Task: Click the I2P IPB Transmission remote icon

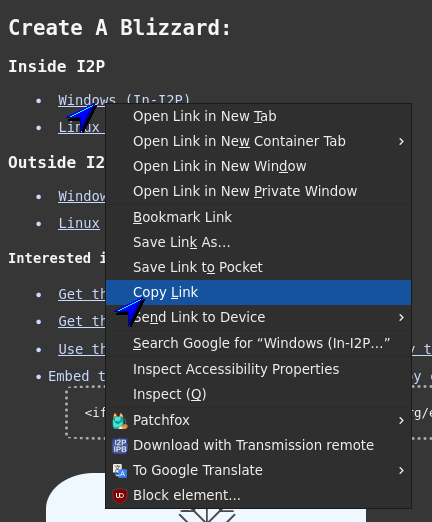Action: pyautogui.click(x=120, y=445)
